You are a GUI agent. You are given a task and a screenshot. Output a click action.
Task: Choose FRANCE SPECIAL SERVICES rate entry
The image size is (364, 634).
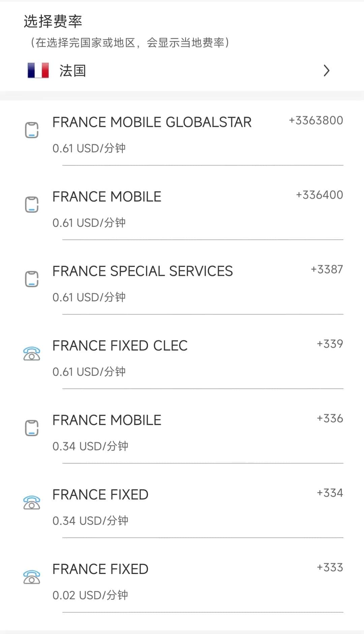(142, 271)
